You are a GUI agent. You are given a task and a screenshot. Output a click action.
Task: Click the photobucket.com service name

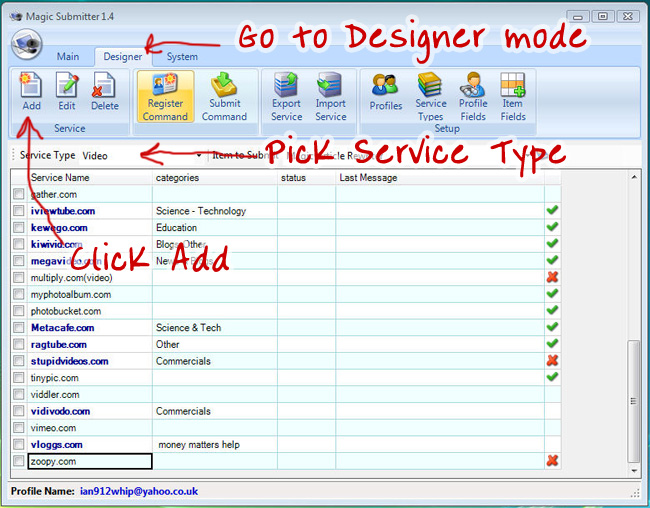[66, 311]
